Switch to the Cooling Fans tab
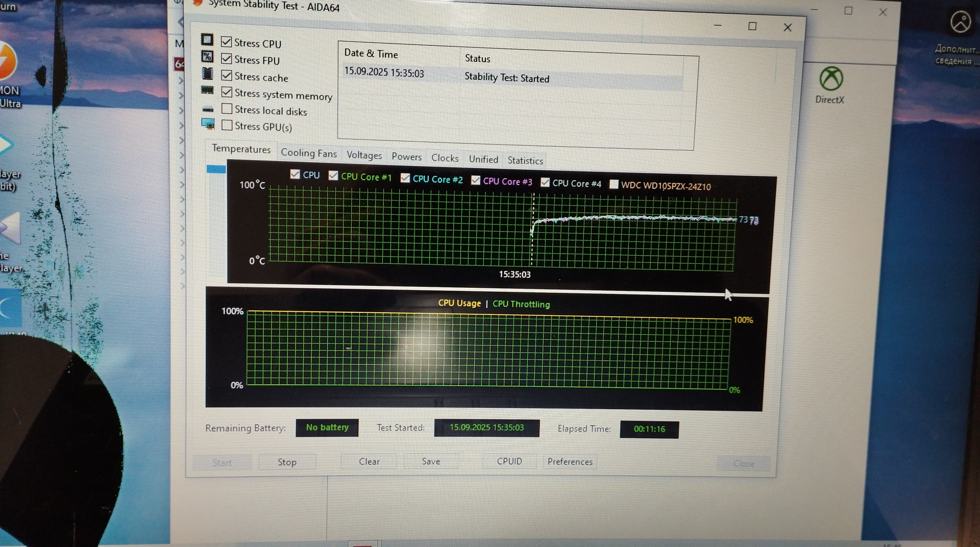Screen dimensions: 980x547 tap(308, 153)
